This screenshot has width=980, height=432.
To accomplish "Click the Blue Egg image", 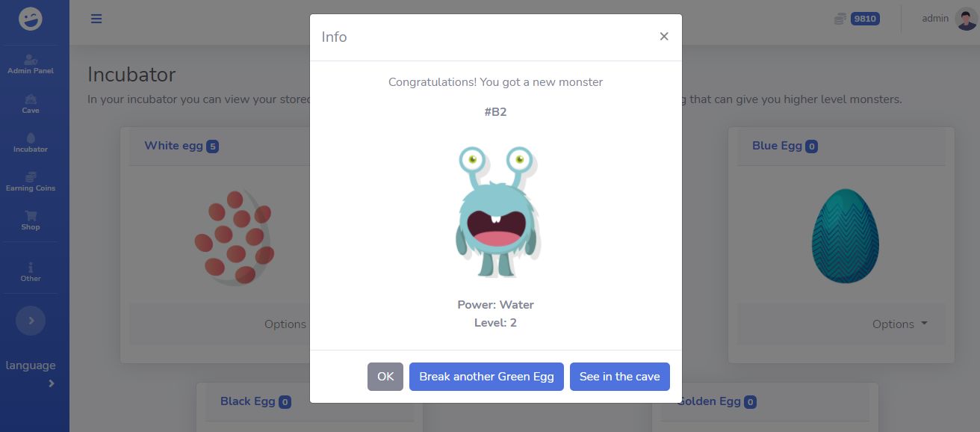I will (x=845, y=235).
